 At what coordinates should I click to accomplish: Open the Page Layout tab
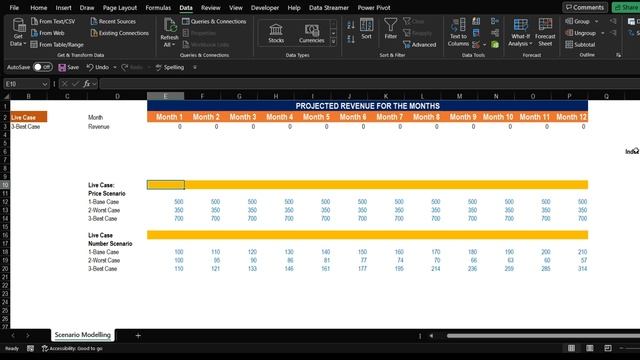tap(120, 8)
